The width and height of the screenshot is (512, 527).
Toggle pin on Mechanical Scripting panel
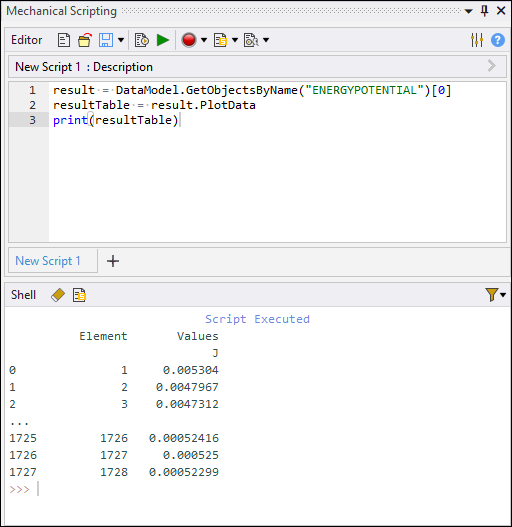coord(484,11)
